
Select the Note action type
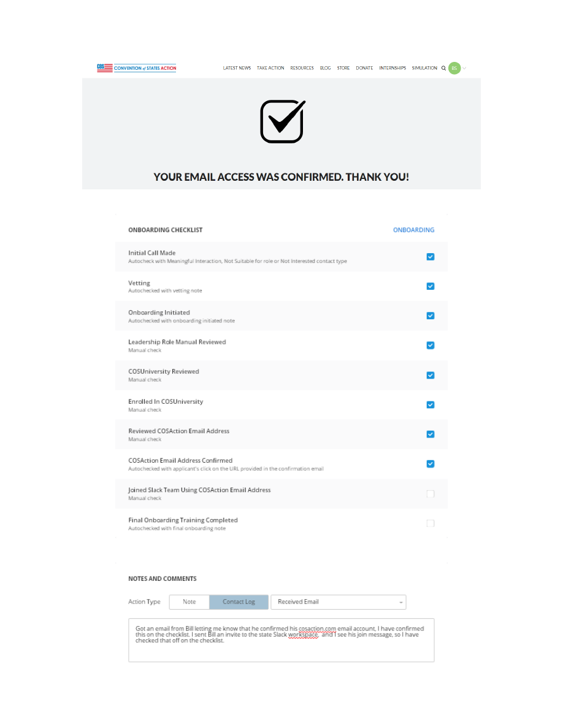pos(190,602)
